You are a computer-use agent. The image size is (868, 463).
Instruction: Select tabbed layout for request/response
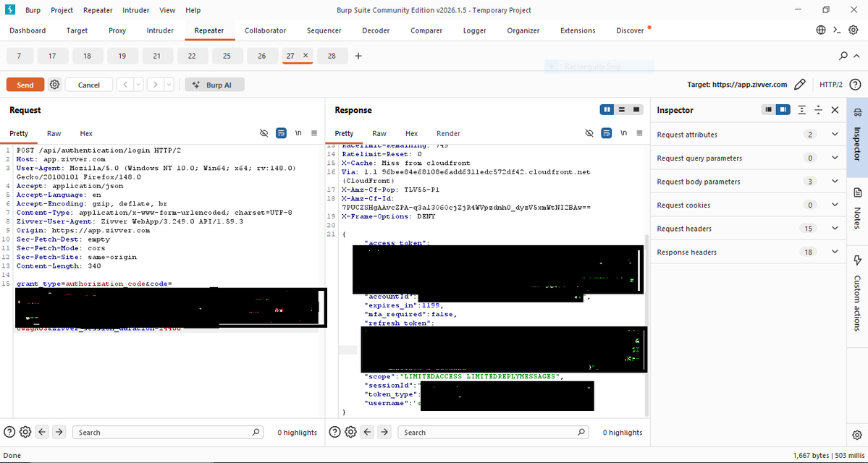[x=636, y=110]
